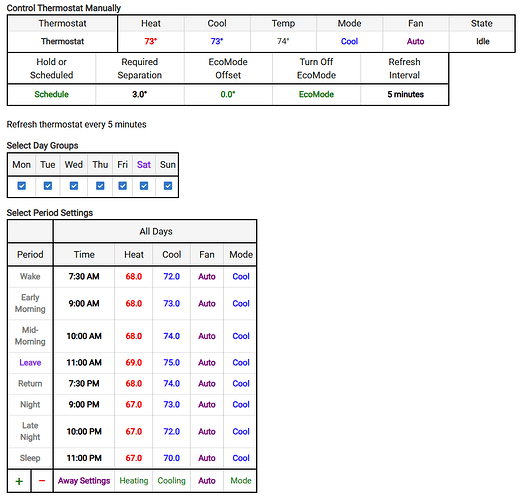
Task: Click the purple Auto thermostat fan setting
Action: tap(416, 41)
